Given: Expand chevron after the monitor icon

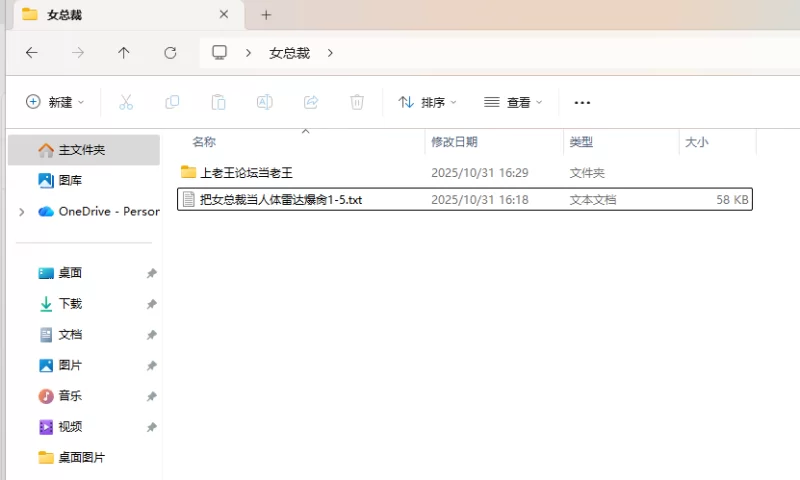Looking at the screenshot, I should (x=248, y=53).
